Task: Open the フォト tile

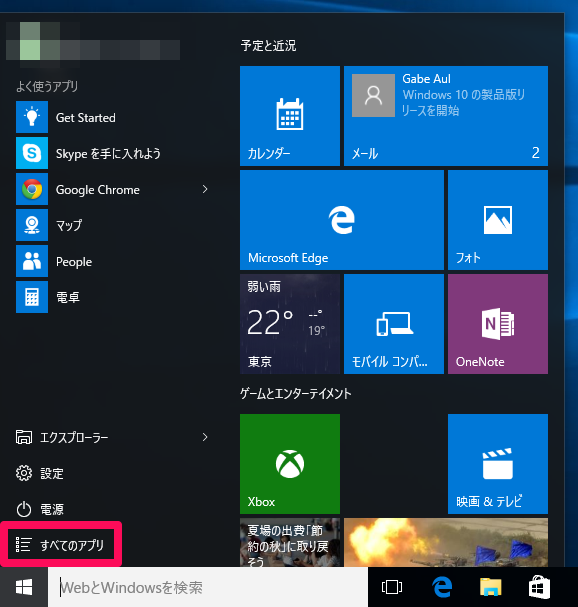Action: click(497, 220)
